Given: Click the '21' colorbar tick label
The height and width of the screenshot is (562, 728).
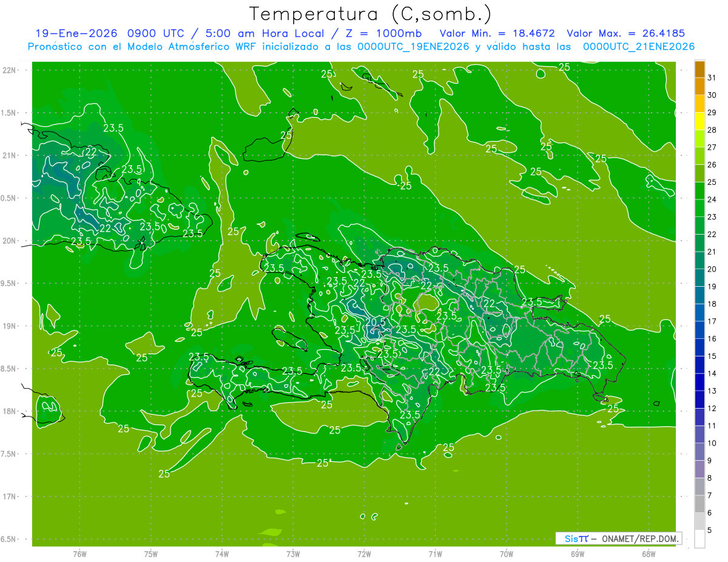Looking at the screenshot, I should [712, 252].
